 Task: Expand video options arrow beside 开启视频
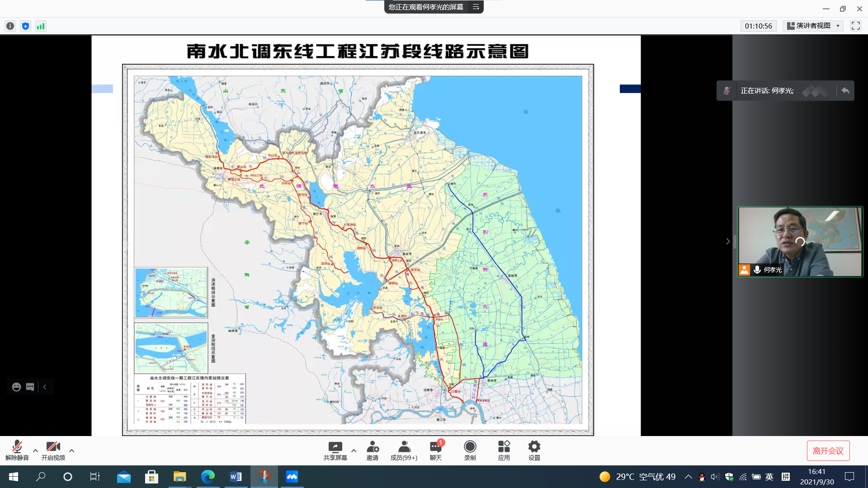click(71, 450)
